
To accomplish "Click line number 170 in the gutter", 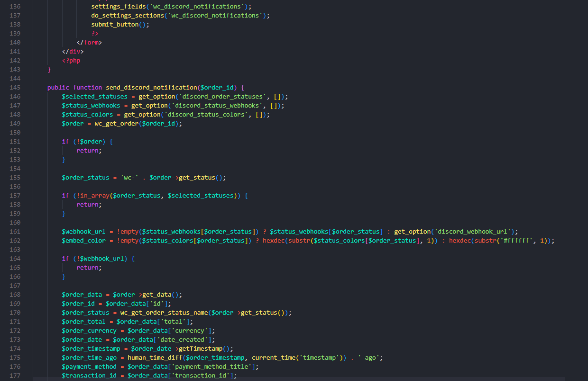I will click(x=15, y=313).
